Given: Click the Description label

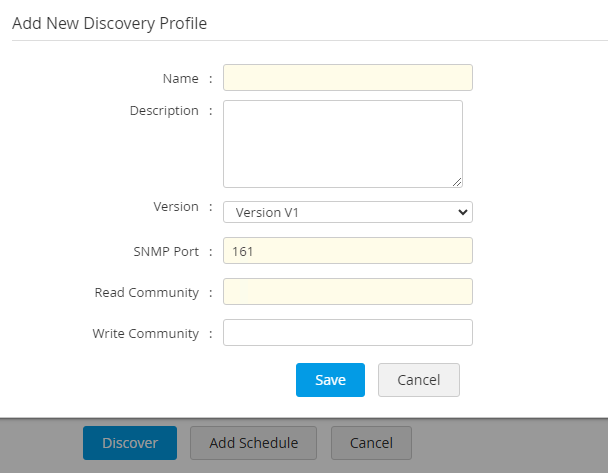Looking at the screenshot, I should click(x=164, y=110).
